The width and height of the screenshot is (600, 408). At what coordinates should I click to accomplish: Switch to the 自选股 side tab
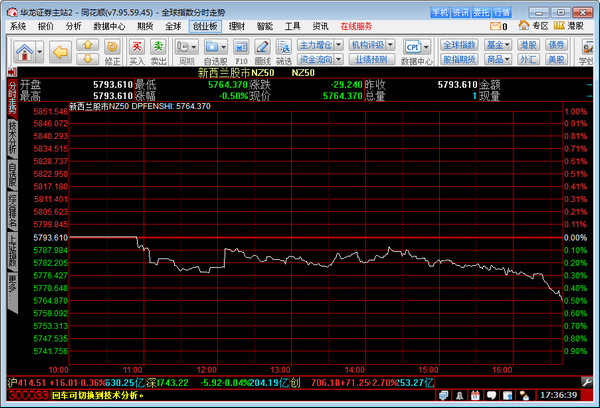tap(12, 175)
